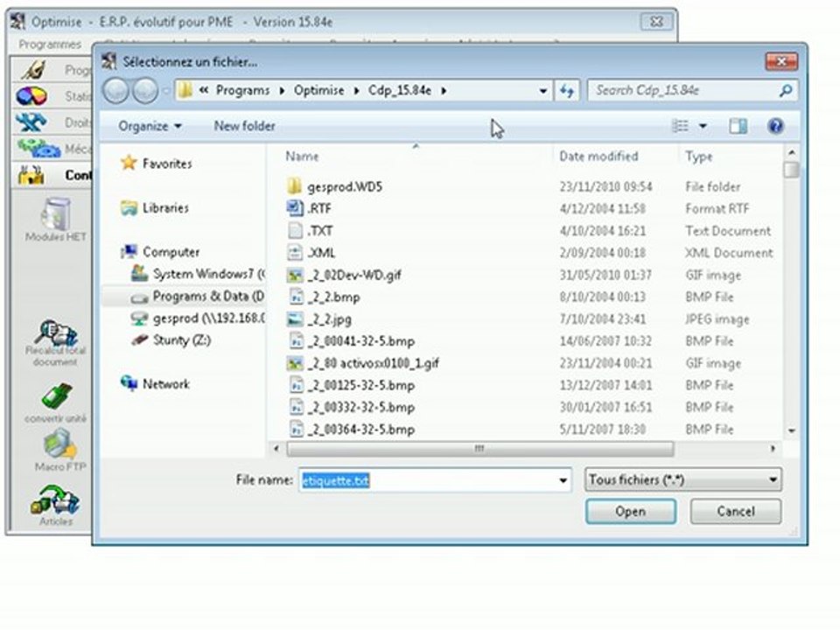Click vertical scrollbar down arrow

point(791,430)
